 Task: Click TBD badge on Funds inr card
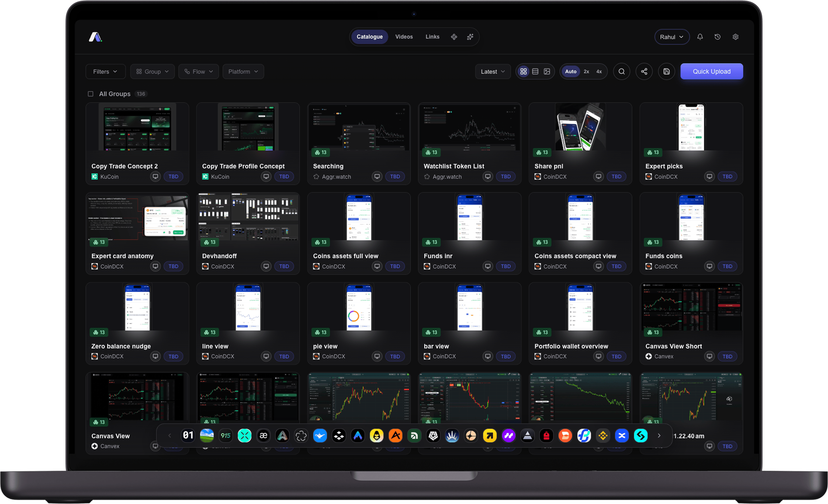tap(505, 266)
